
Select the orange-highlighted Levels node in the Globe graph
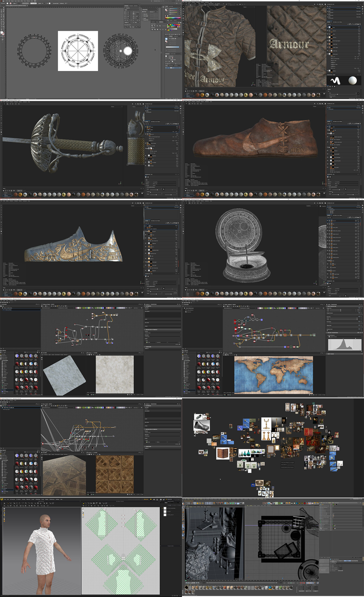[285, 335]
